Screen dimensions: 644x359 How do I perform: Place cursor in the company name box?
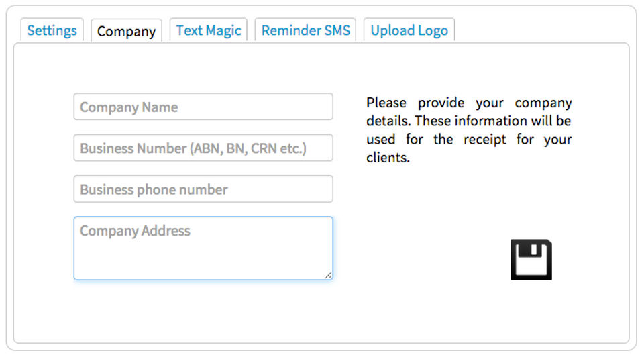click(x=203, y=107)
